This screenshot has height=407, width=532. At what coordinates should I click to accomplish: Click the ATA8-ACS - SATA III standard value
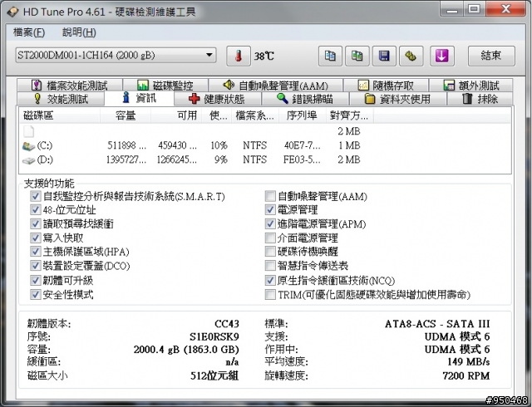[x=437, y=324]
